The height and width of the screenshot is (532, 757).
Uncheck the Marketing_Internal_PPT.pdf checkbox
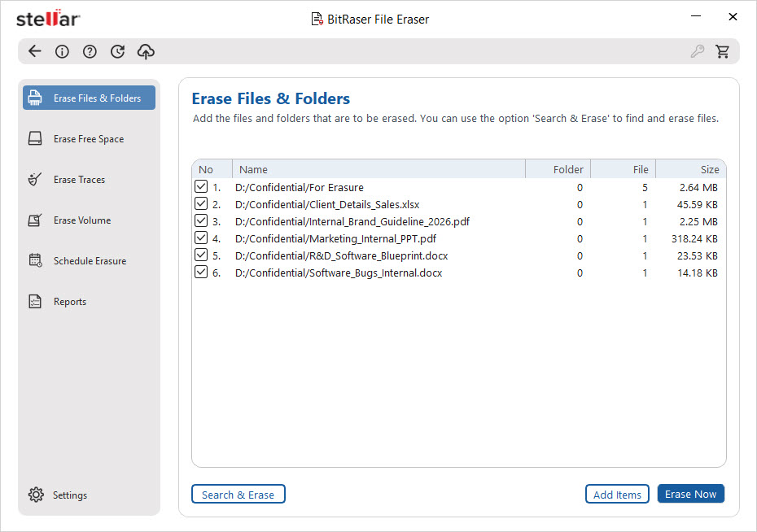click(201, 238)
